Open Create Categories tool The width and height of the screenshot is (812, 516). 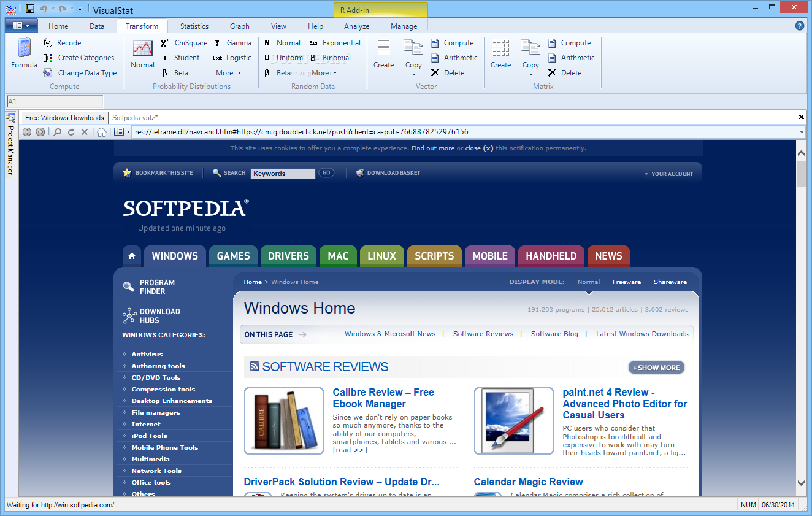pos(79,58)
